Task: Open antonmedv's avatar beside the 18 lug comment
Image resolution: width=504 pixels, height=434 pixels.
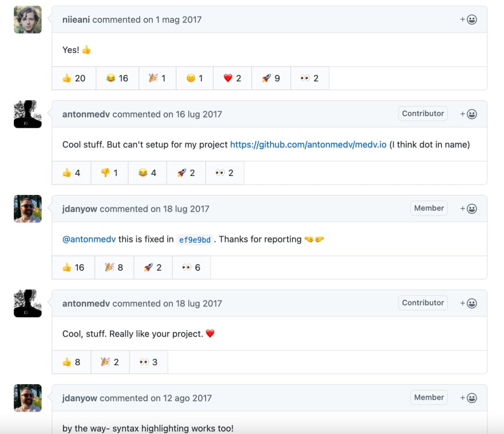Action: pyautogui.click(x=27, y=303)
